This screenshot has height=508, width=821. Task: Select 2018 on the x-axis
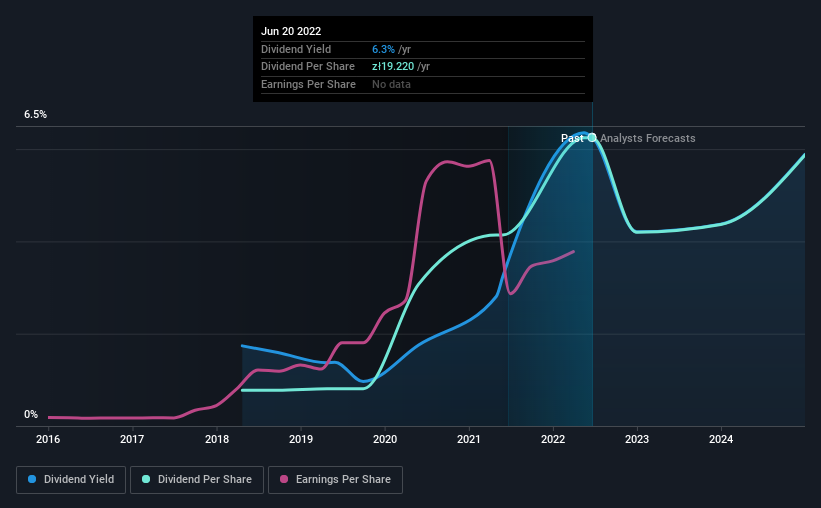217,439
